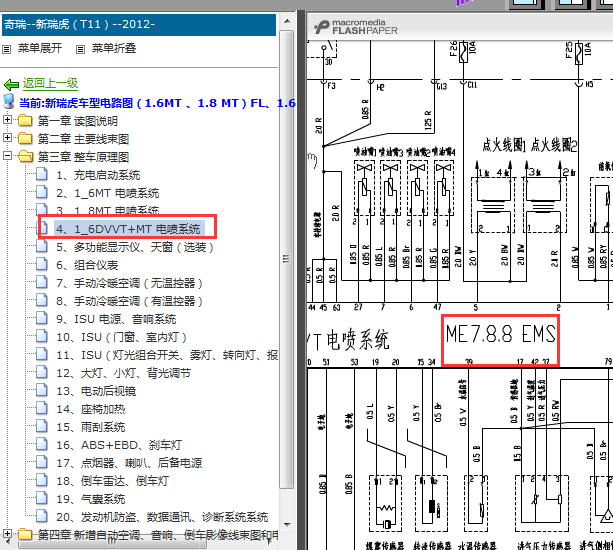
Task: Open 7、手动冷暖空调（无温控器）
Action: (x=129, y=283)
